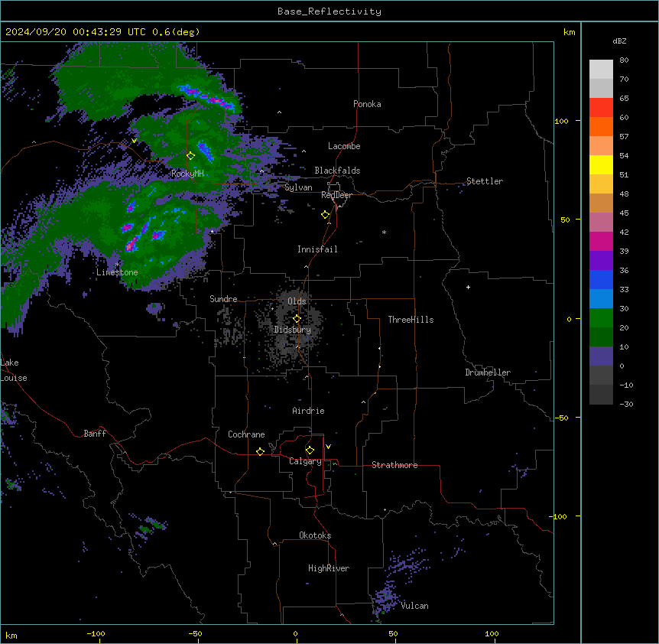Click the 100 tick label on right axis
The width and height of the screenshot is (659, 644).
pyautogui.click(x=561, y=121)
